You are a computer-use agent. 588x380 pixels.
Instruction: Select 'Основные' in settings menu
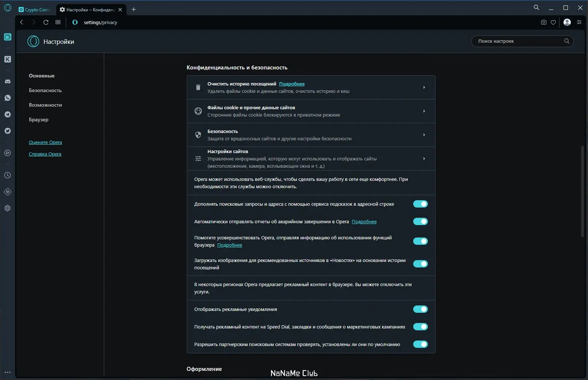[42, 76]
